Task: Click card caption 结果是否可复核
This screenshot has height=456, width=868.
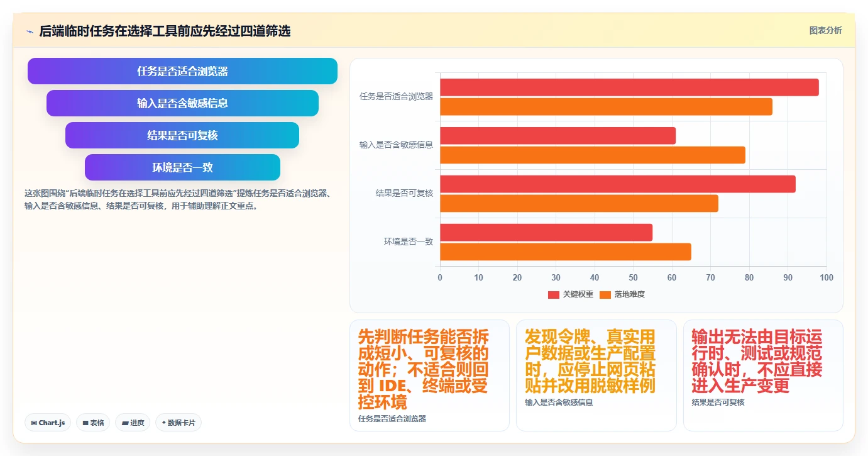Action: 718,403
